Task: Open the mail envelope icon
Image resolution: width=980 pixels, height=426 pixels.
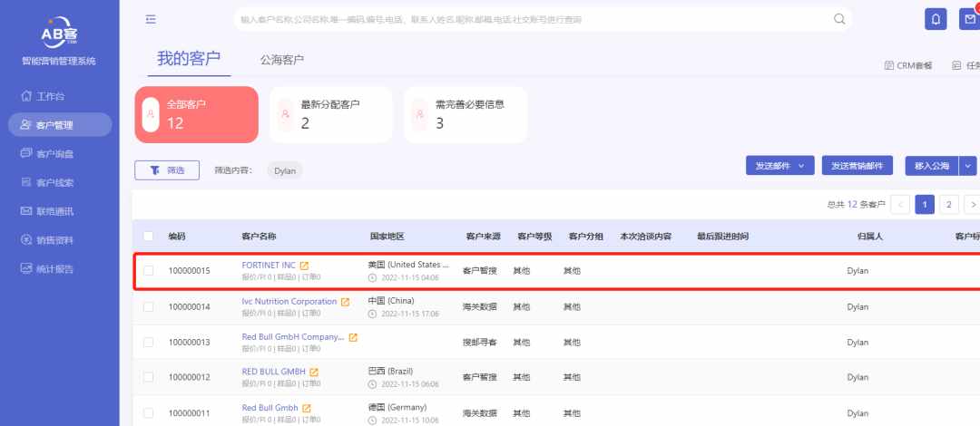Action: (969, 19)
